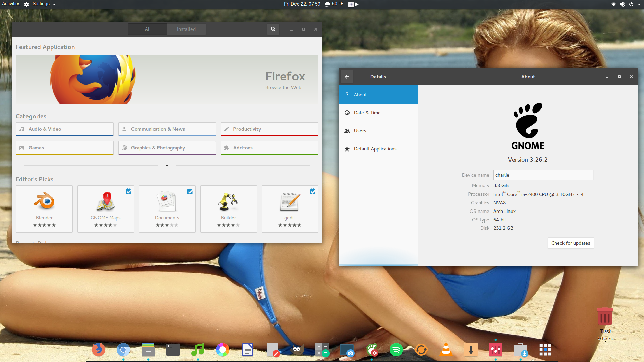Click Check for updates button
Image resolution: width=644 pixels, height=362 pixels.
[571, 243]
